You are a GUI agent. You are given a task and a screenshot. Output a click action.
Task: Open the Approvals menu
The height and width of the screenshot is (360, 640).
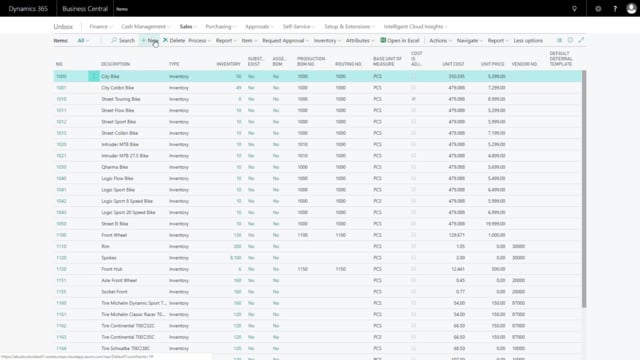[259, 27]
